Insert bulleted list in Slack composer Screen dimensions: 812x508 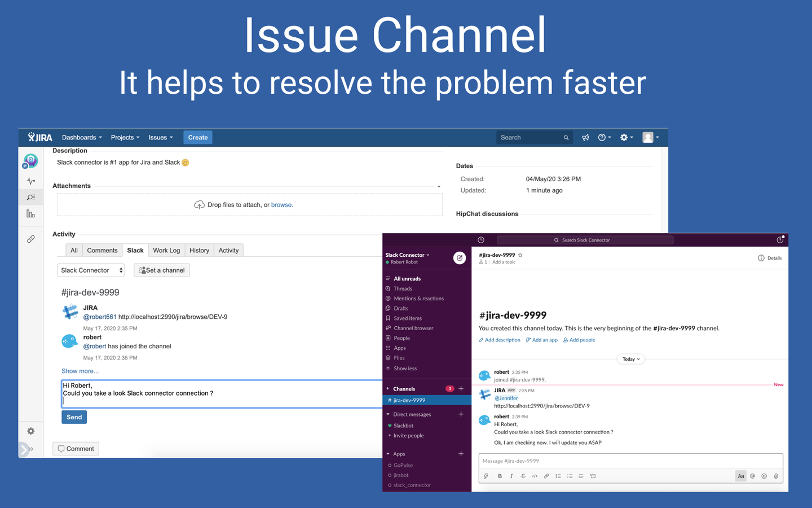pyautogui.click(x=570, y=476)
